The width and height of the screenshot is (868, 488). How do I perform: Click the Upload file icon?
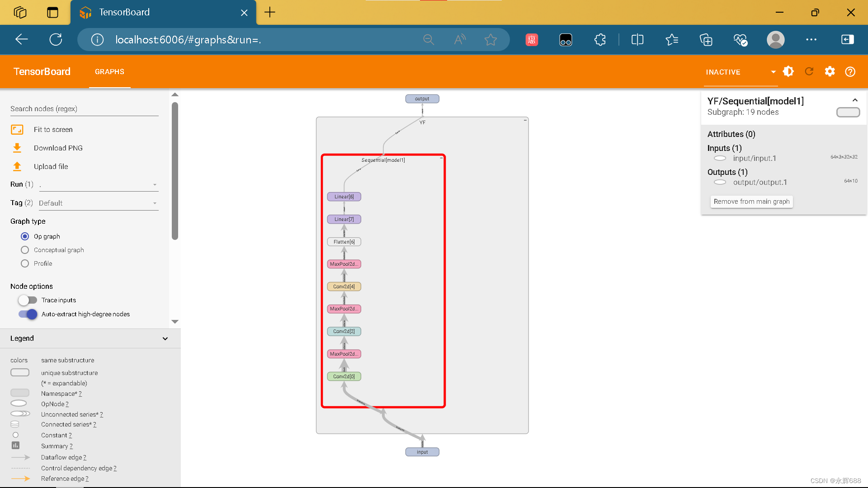pos(17,166)
